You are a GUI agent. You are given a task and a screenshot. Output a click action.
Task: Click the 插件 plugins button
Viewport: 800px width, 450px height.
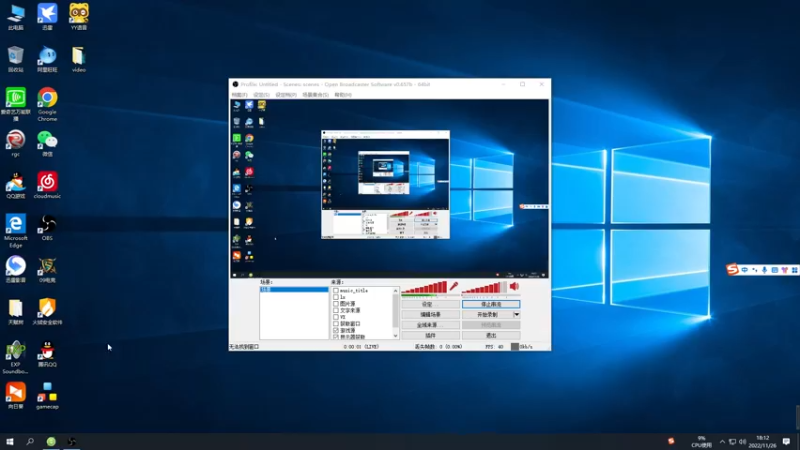tap(430, 336)
